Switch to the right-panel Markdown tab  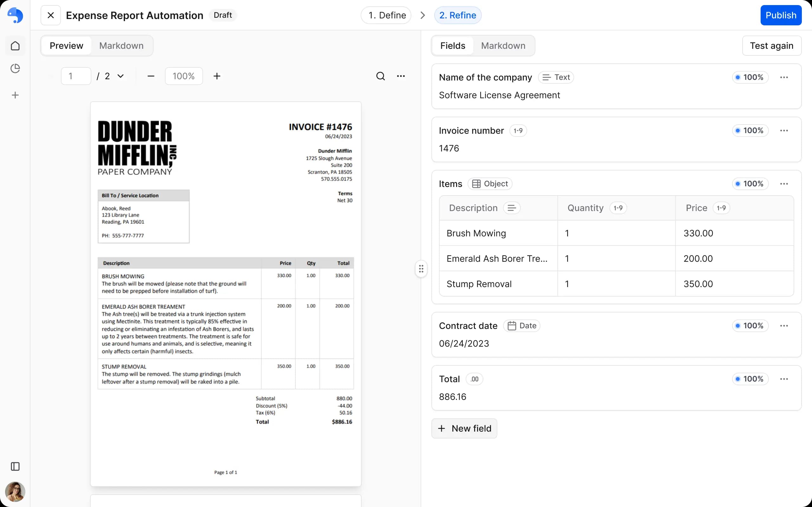(503, 46)
